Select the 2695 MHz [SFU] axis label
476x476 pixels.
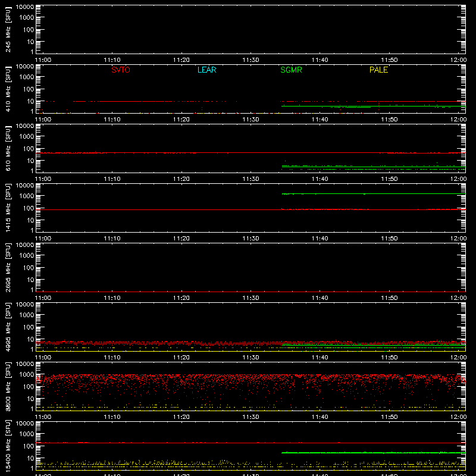pos(8,267)
